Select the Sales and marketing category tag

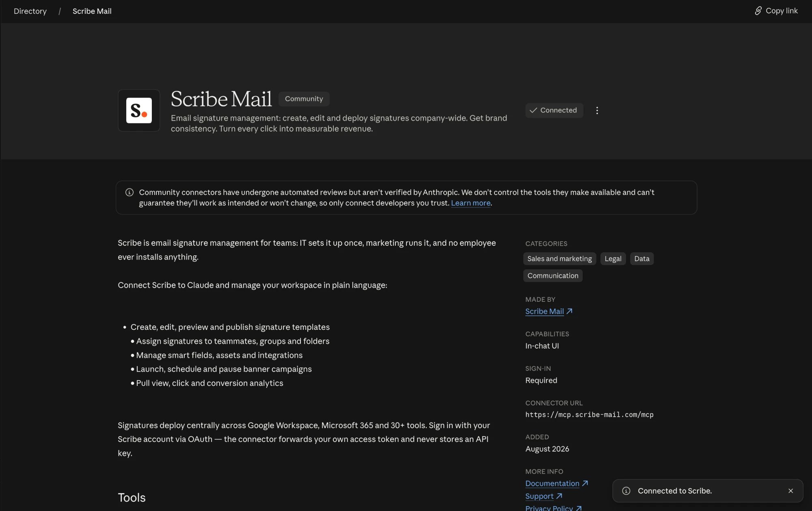pyautogui.click(x=559, y=259)
